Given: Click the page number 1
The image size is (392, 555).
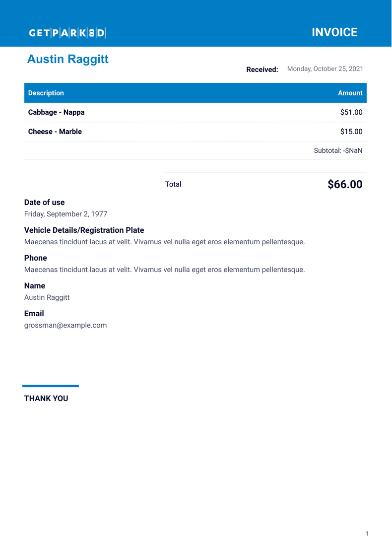Looking at the screenshot, I should [367, 534].
